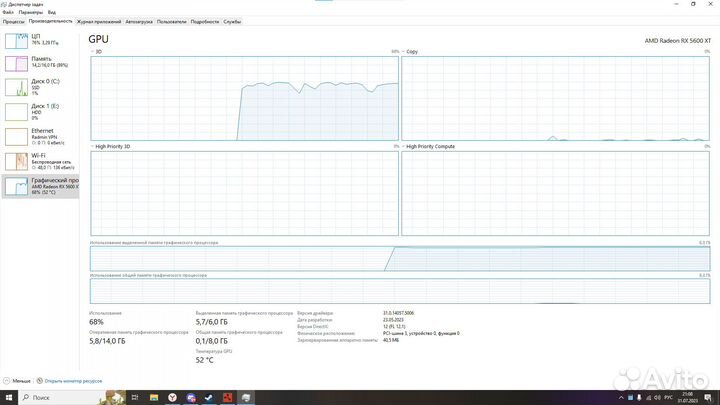720x405 pixels.
Task: Click the shared GPU memory usage graph
Action: point(400,291)
